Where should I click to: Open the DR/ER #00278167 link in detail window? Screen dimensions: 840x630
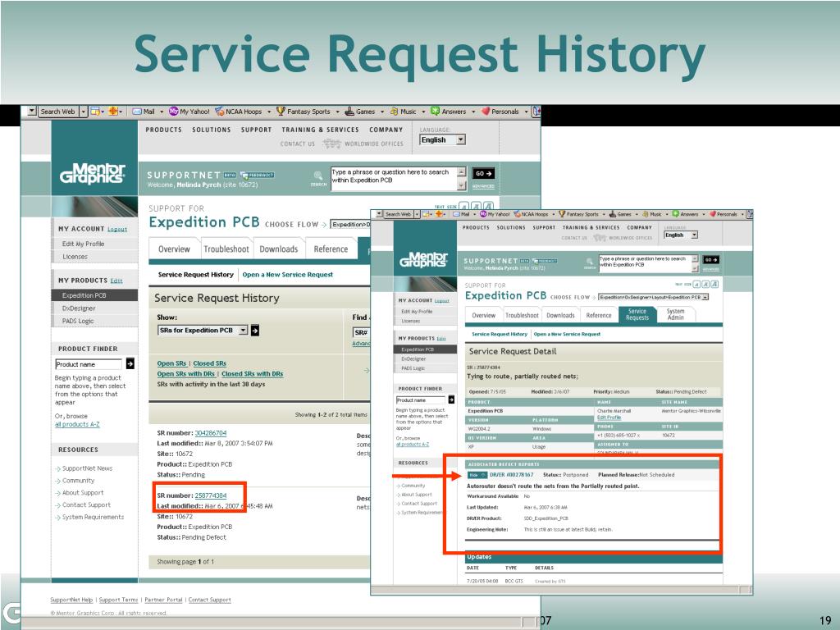tap(512, 475)
